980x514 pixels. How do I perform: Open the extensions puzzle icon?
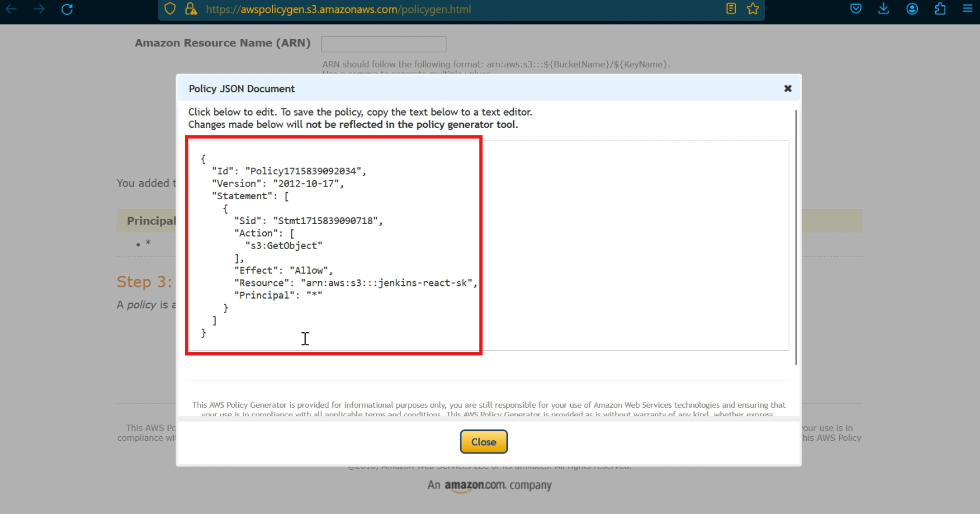(940, 9)
